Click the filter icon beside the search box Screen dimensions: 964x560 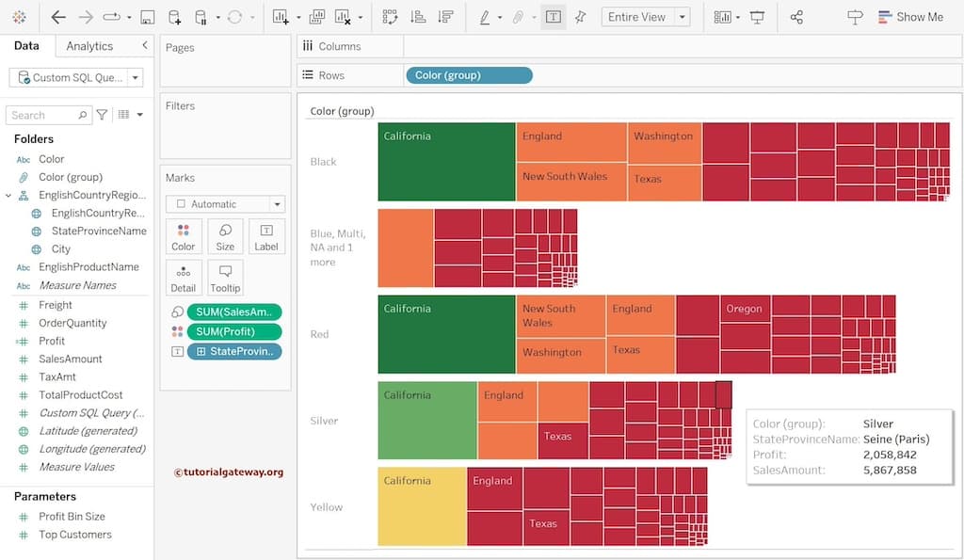click(x=102, y=115)
